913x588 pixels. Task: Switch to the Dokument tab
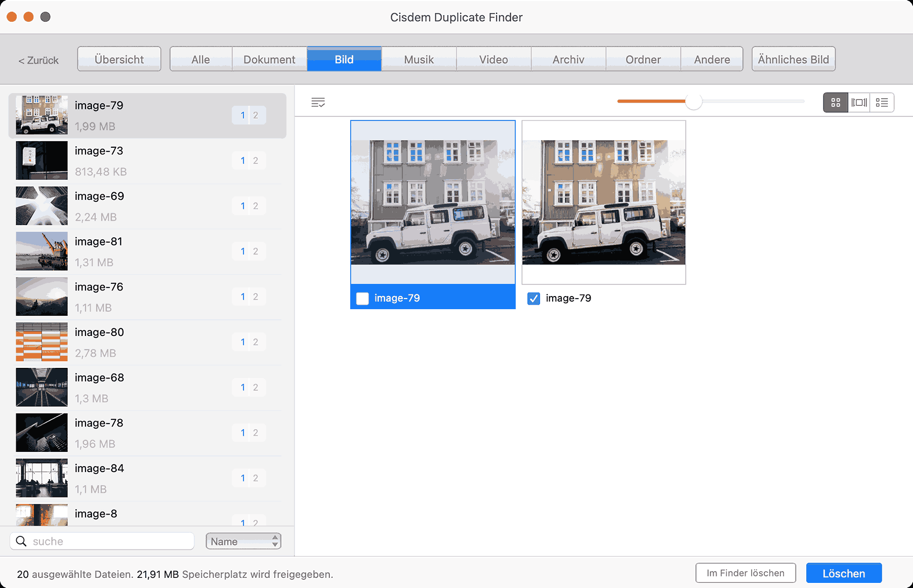pyautogui.click(x=269, y=59)
